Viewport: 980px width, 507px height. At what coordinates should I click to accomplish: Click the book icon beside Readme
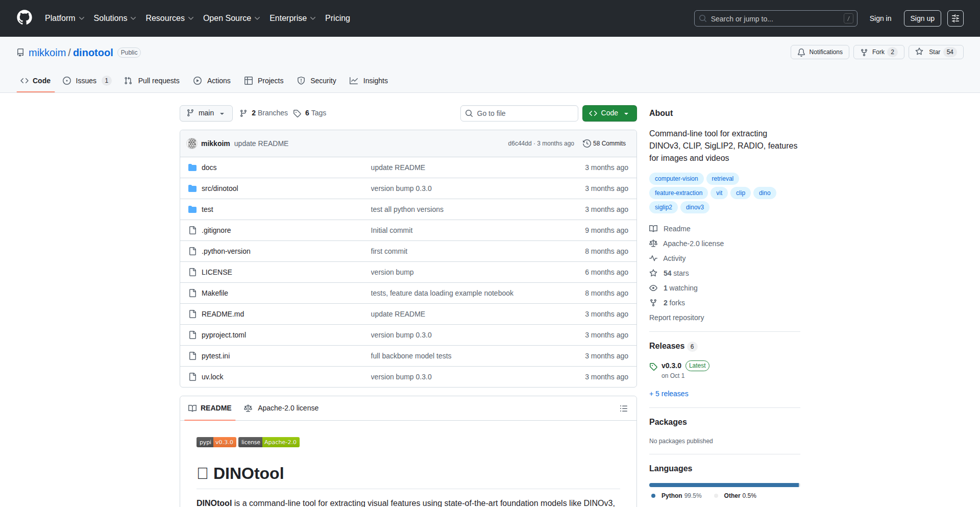pos(653,229)
